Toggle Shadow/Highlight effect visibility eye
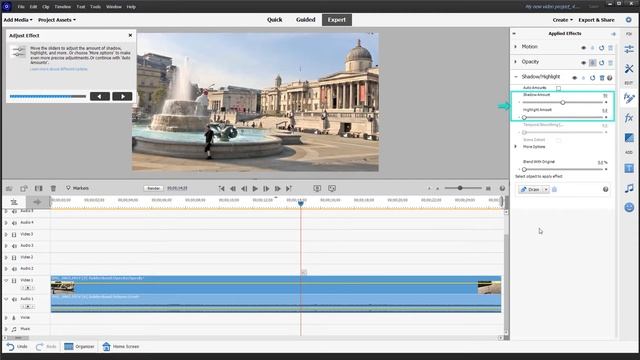 [575, 78]
